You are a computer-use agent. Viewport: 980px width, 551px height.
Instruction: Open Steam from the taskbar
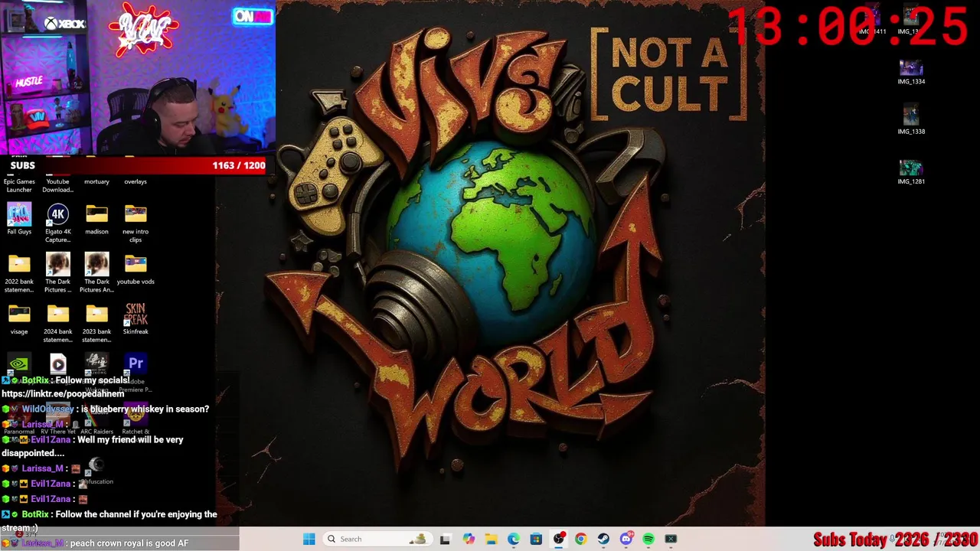pos(603,539)
